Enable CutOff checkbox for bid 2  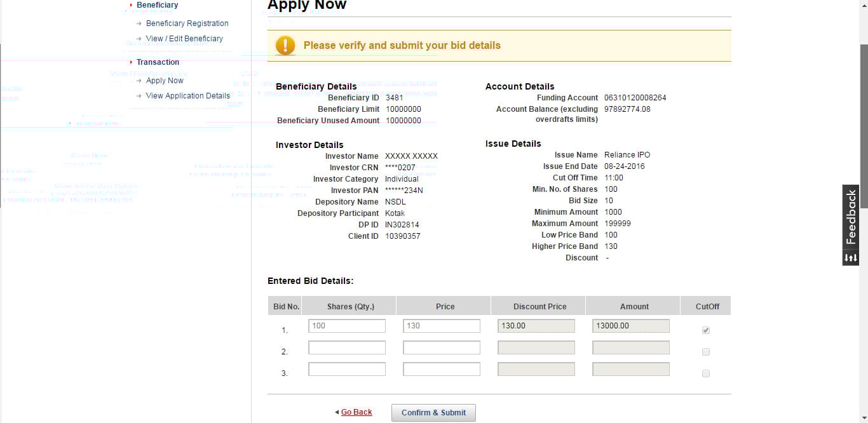click(705, 352)
